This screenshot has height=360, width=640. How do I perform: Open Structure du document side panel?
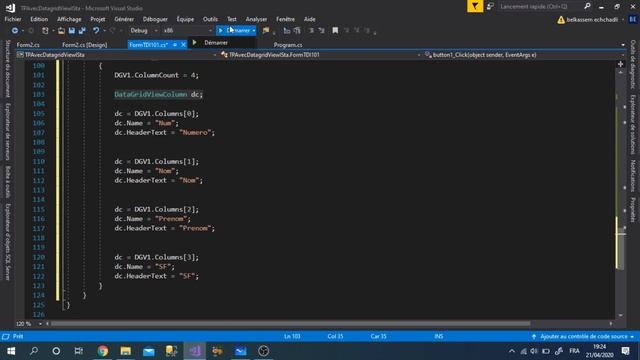coord(7,69)
